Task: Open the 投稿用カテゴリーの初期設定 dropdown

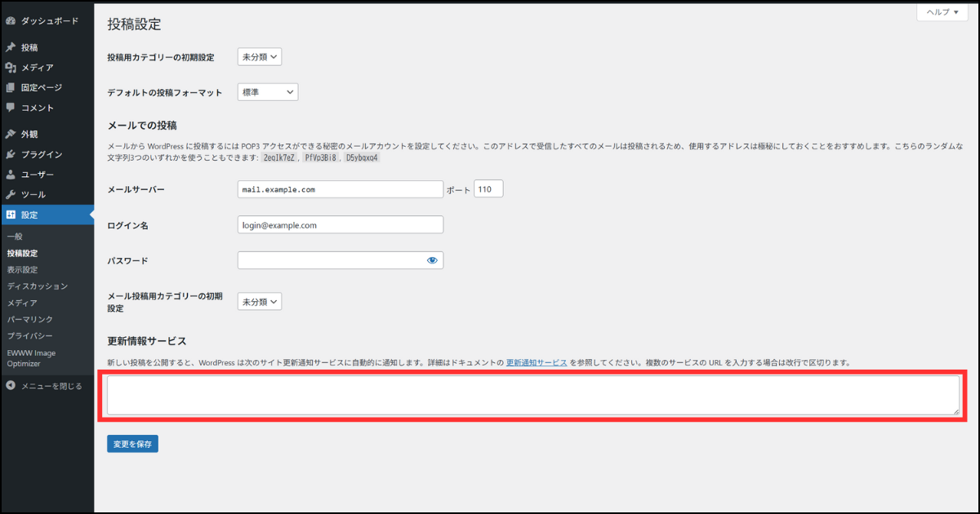Action: [x=260, y=57]
